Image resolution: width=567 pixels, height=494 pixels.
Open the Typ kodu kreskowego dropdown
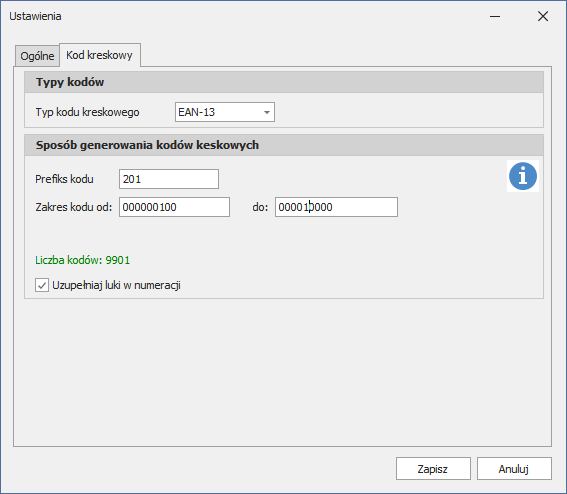tap(225, 112)
